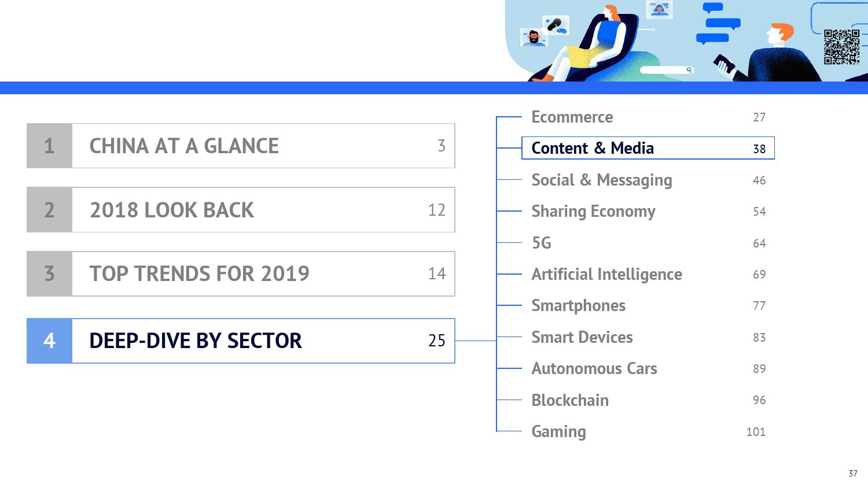Click the microphone picture in the header illustration
This screenshot has height=488, width=868.
[x=556, y=25]
